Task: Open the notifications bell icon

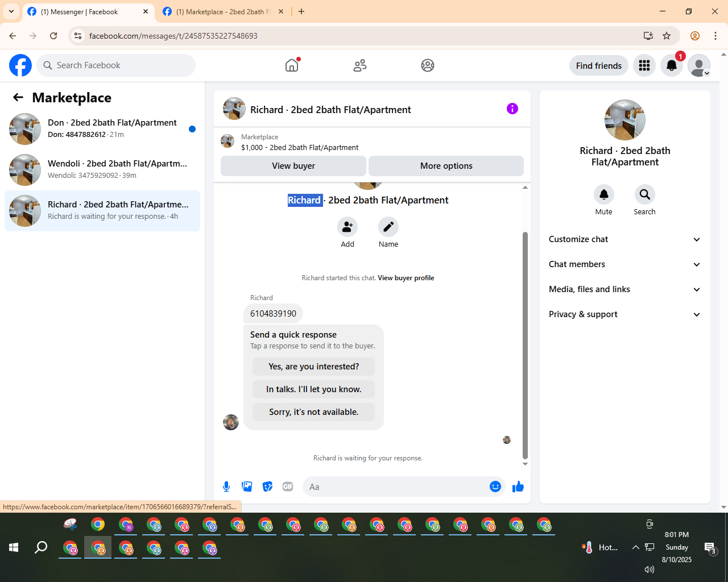Action: 672,65
